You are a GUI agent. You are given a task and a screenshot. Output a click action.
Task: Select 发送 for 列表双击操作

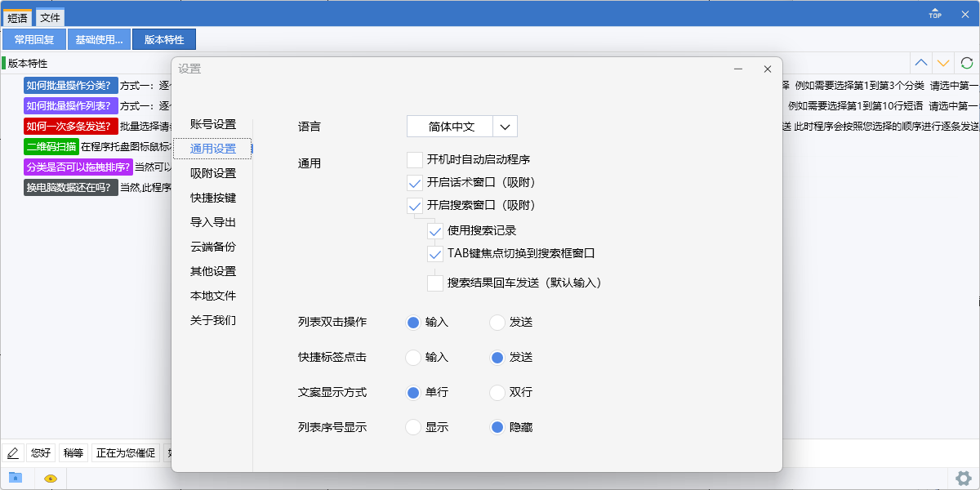point(497,322)
